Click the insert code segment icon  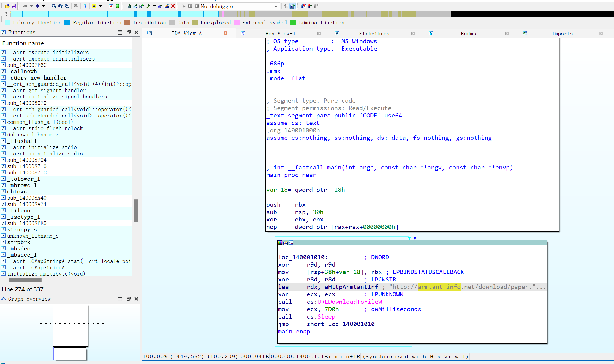tap(129, 6)
